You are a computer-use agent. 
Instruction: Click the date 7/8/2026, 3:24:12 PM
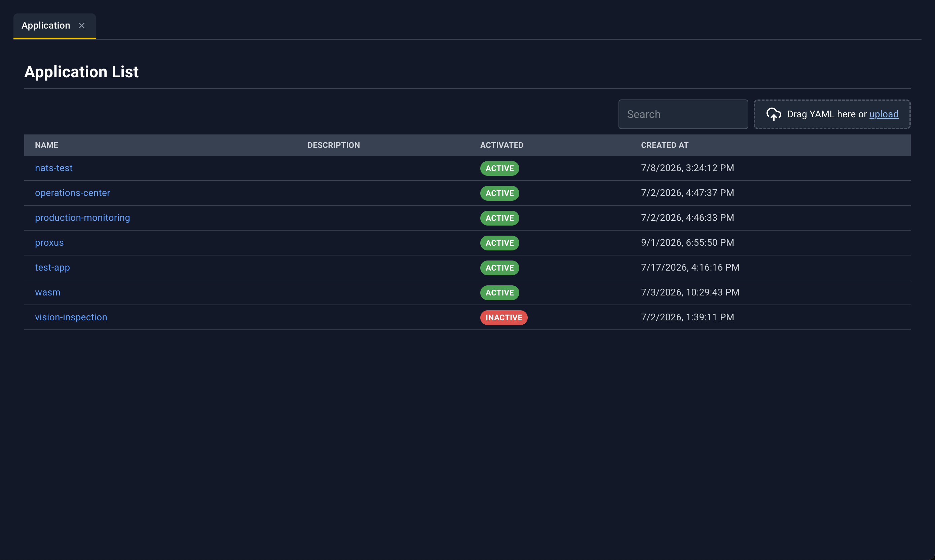tap(687, 168)
